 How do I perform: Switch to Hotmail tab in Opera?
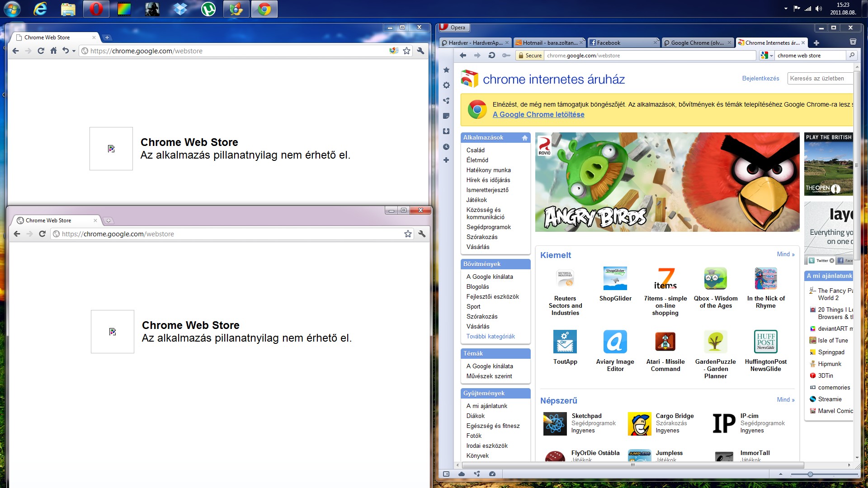(549, 43)
